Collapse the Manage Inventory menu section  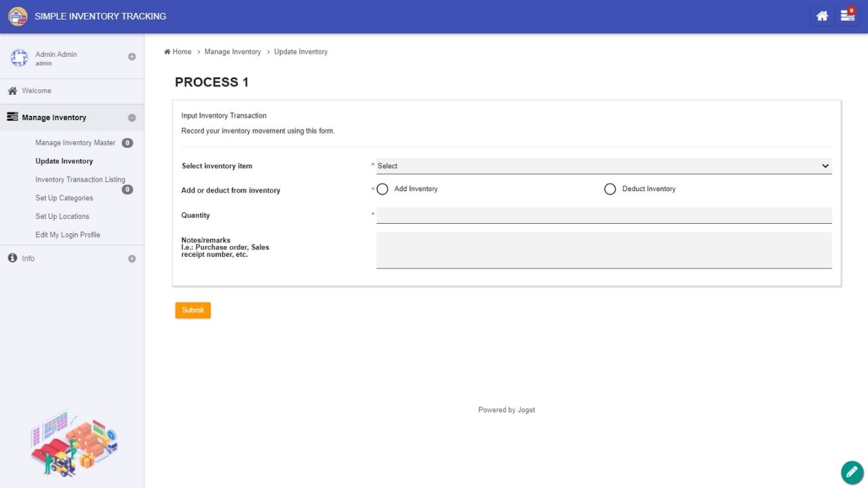point(132,118)
